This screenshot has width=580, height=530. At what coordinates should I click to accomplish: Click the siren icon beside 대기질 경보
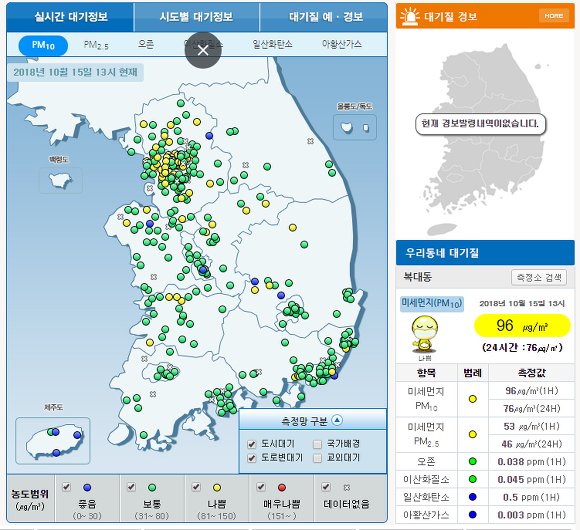[x=410, y=16]
